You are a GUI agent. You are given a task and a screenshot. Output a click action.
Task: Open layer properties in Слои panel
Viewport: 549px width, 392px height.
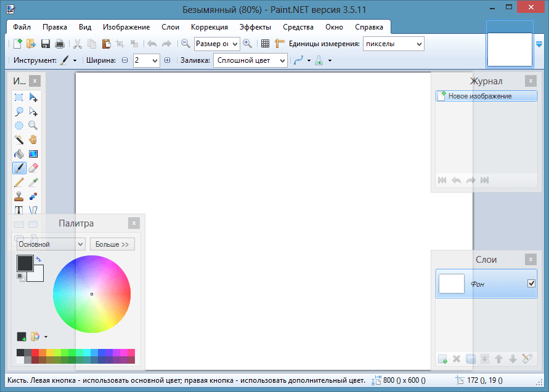pyautogui.click(x=527, y=359)
